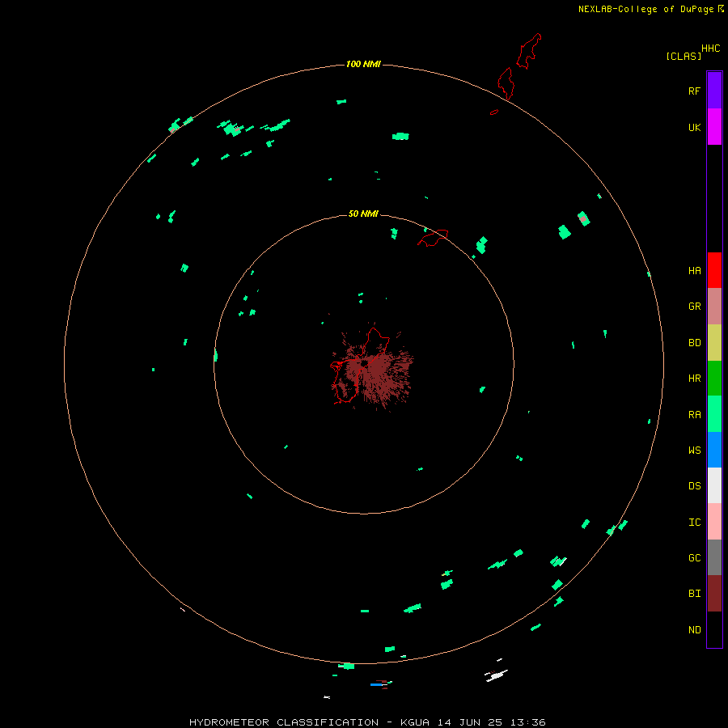Screen dimensions: 728x728
Task: Click the WS legend label
Action: 694,450
